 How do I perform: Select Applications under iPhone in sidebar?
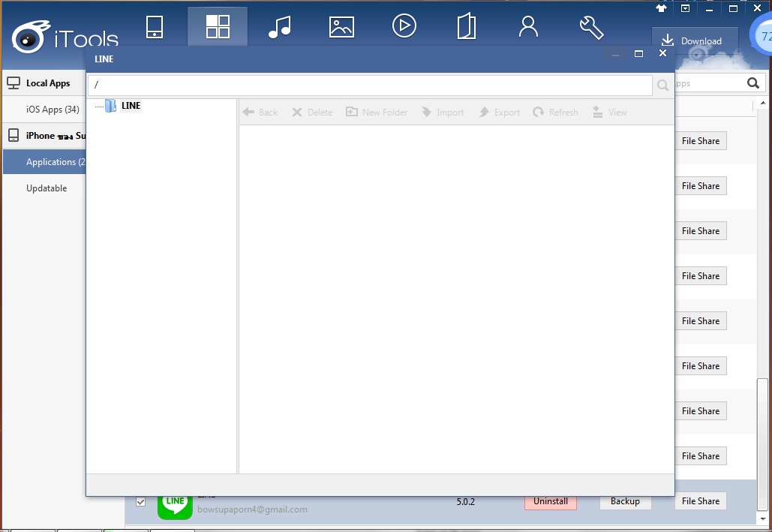point(44,161)
